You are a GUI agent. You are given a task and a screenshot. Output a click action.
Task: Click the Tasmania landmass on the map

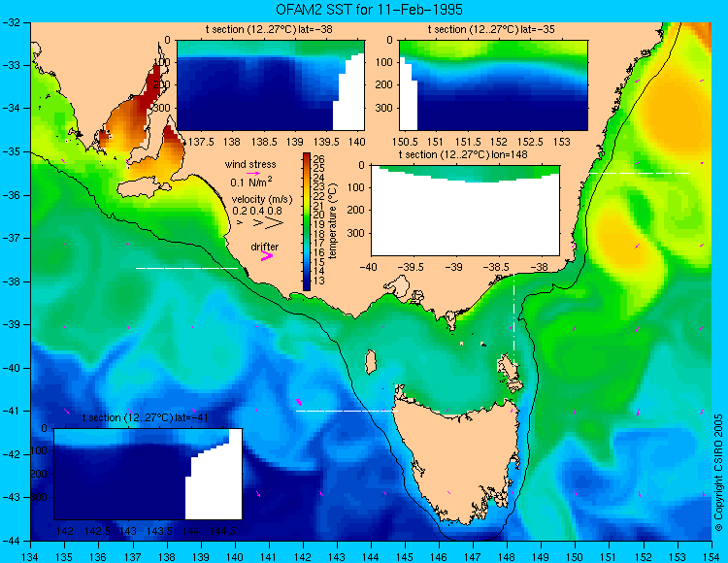(460, 464)
